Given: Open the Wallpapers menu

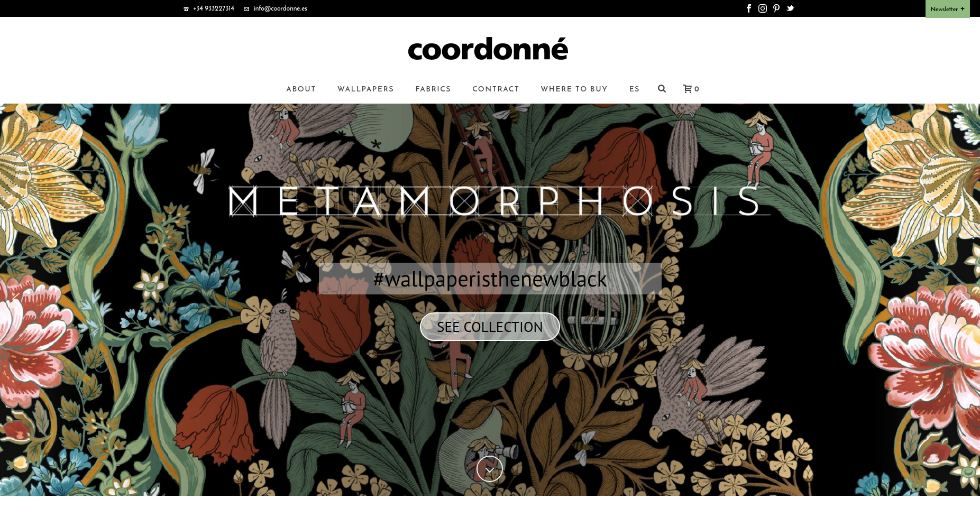Looking at the screenshot, I should 365,89.
